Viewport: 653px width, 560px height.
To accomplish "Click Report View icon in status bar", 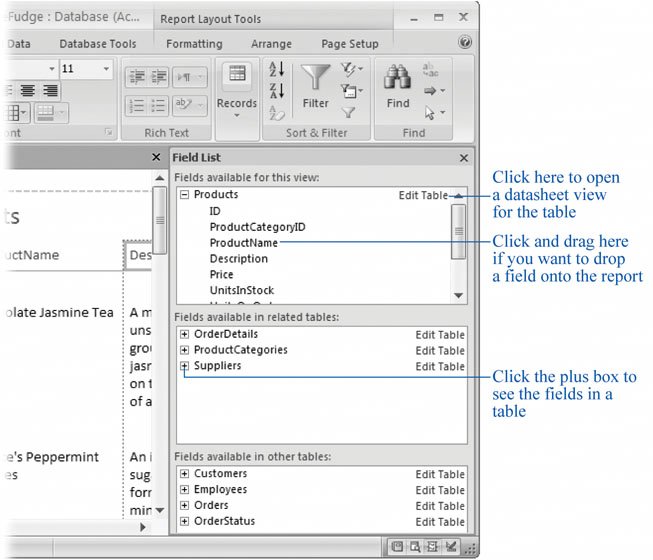I will pyautogui.click(x=397, y=546).
